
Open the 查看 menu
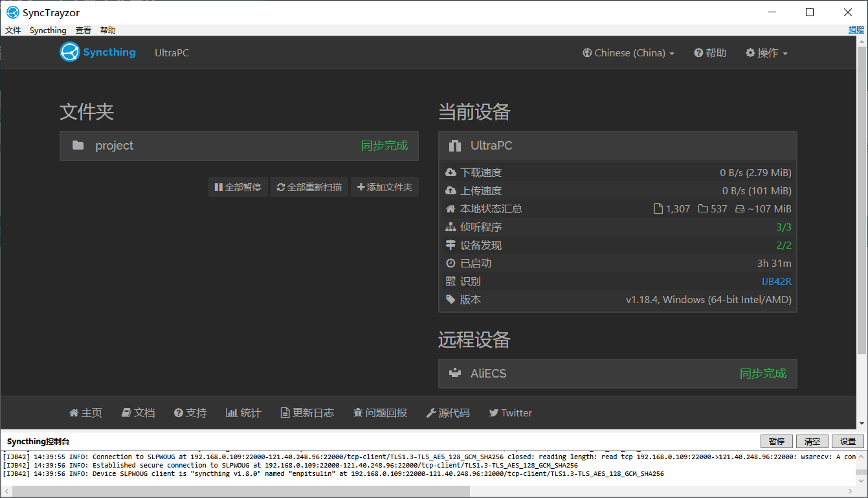pos(83,30)
